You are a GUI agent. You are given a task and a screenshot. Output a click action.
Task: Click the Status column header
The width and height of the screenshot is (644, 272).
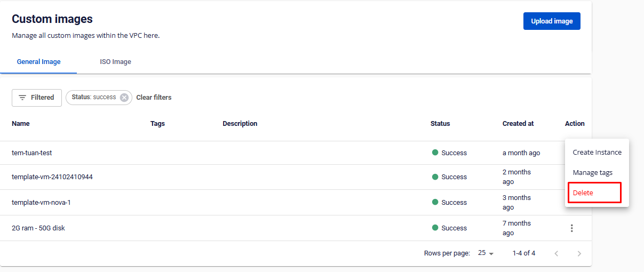pyautogui.click(x=440, y=124)
